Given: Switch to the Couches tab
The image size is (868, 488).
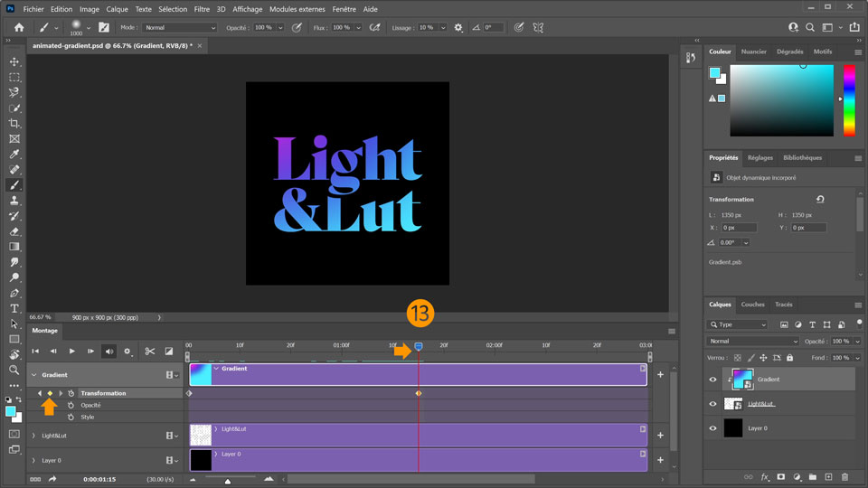Looking at the screenshot, I should click(752, 305).
